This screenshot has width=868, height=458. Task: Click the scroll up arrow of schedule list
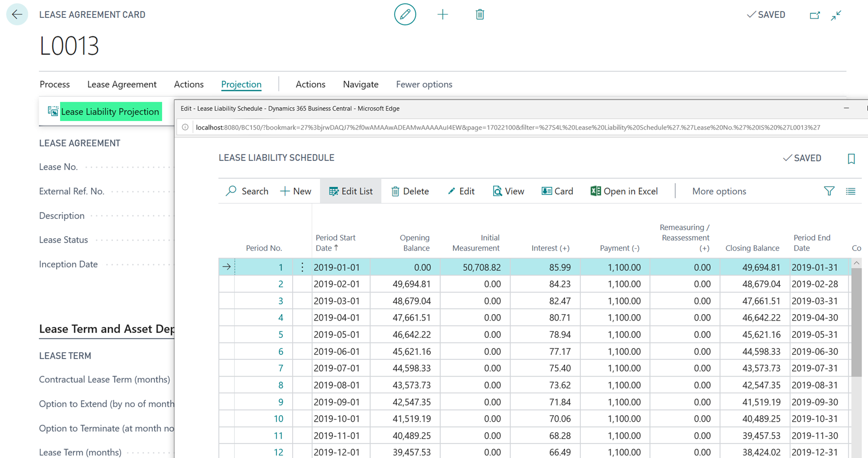pos(856,263)
